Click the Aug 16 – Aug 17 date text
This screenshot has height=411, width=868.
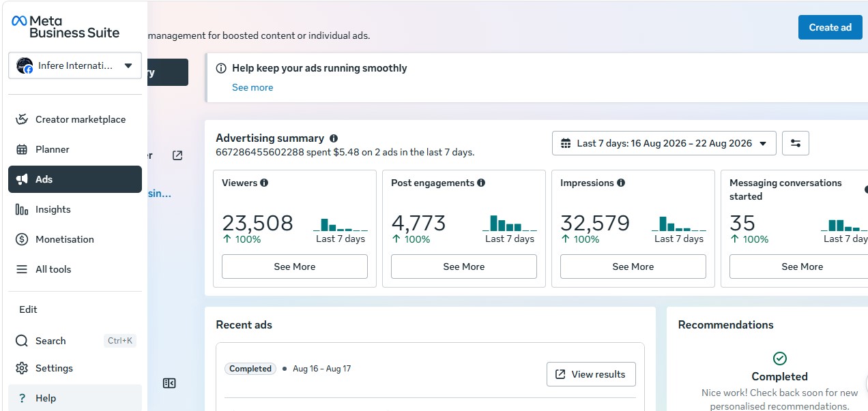[322, 369]
